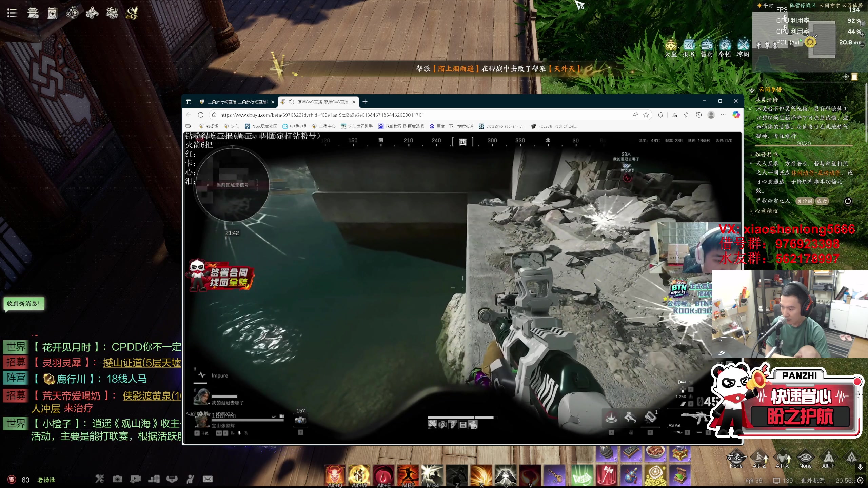Viewport: 868px width, 488px height.
Task: Click the refresh icon beside 寻找命定之人
Action: (848, 201)
